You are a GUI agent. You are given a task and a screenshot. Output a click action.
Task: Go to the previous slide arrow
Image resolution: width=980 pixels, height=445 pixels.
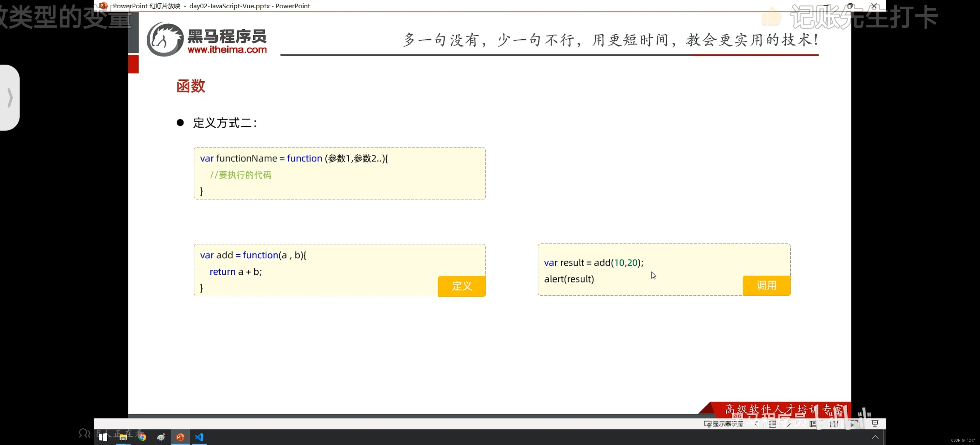point(756,424)
